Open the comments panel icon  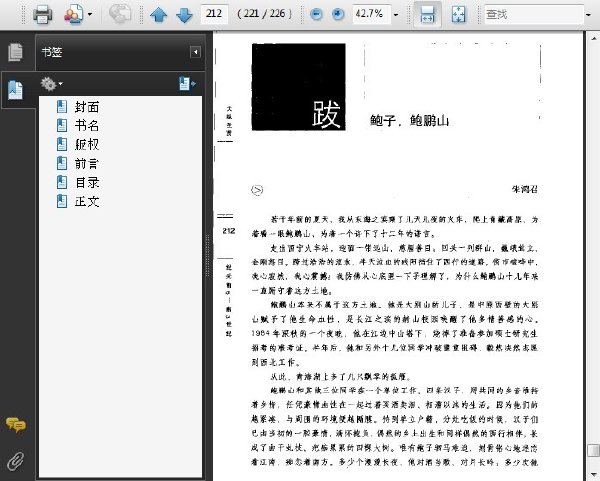pos(16,424)
